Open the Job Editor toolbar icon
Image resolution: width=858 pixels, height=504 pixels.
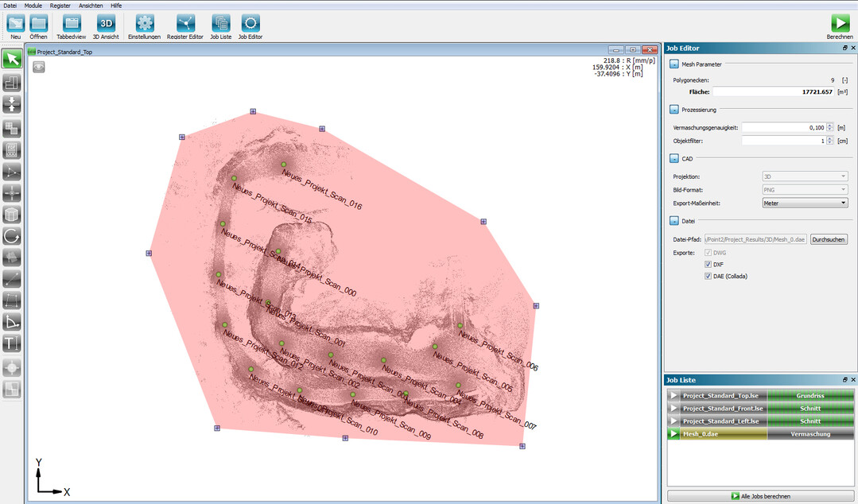tap(250, 24)
